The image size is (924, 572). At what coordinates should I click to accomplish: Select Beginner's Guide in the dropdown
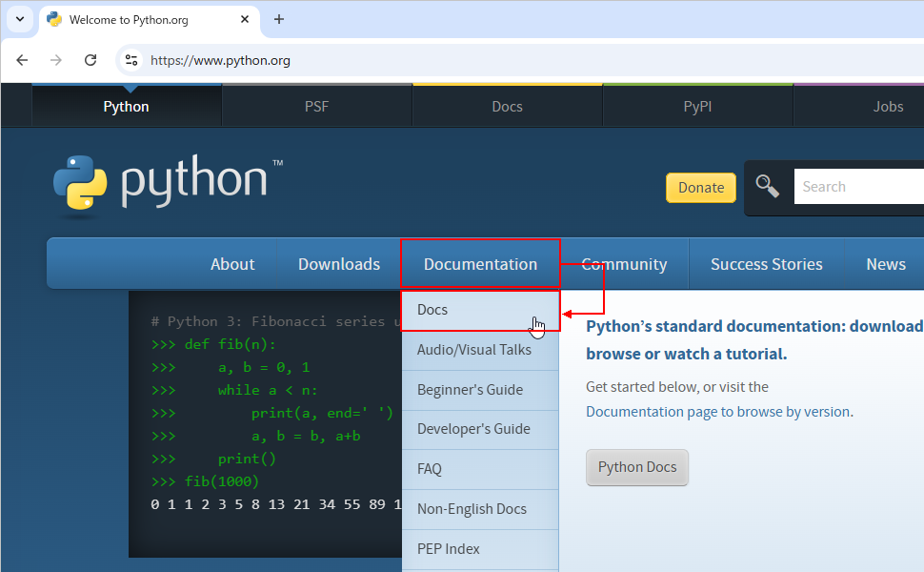(x=480, y=390)
